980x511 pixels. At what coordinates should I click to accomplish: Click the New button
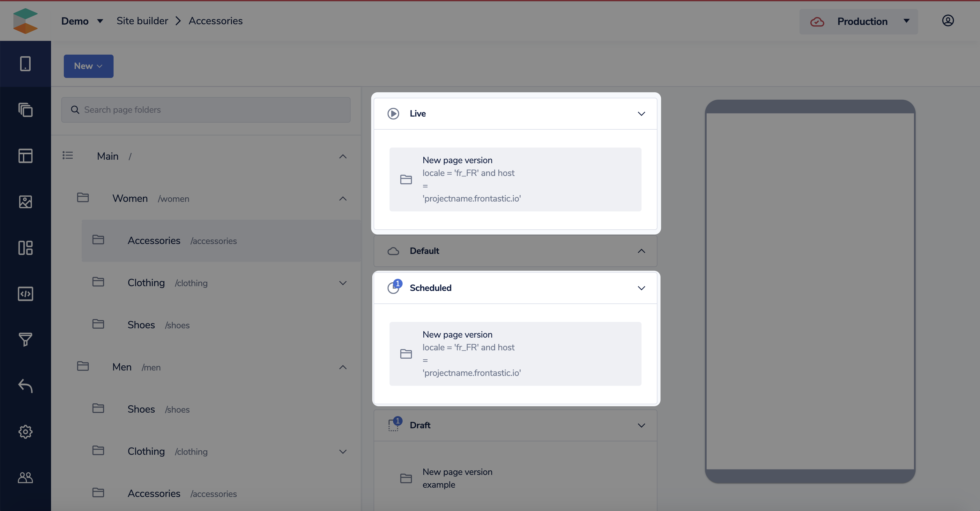point(88,66)
